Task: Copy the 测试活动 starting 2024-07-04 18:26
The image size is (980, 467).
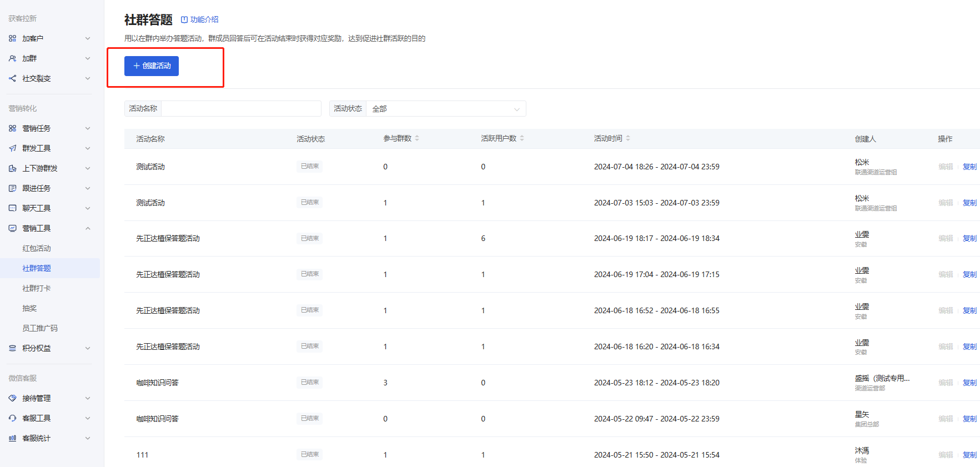Action: coord(969,167)
